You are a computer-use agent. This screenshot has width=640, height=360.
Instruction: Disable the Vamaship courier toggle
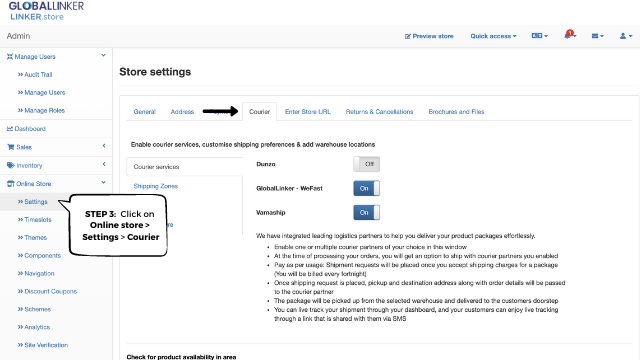367,212
